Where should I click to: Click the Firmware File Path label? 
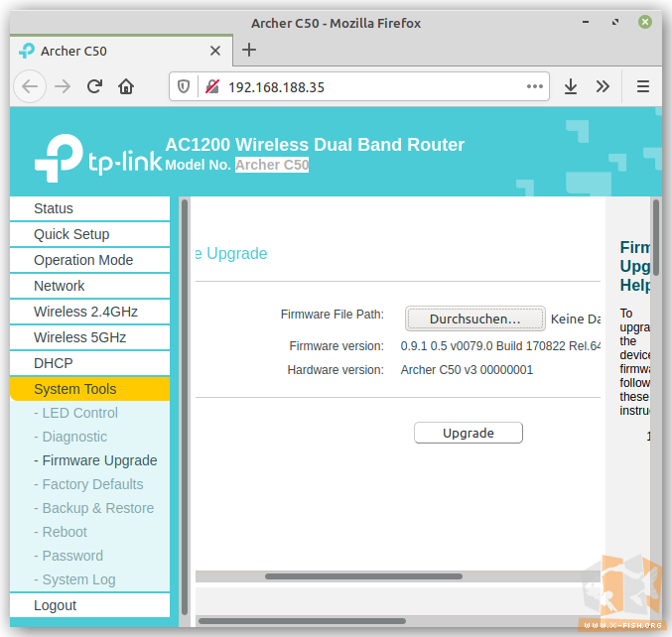pyautogui.click(x=333, y=315)
